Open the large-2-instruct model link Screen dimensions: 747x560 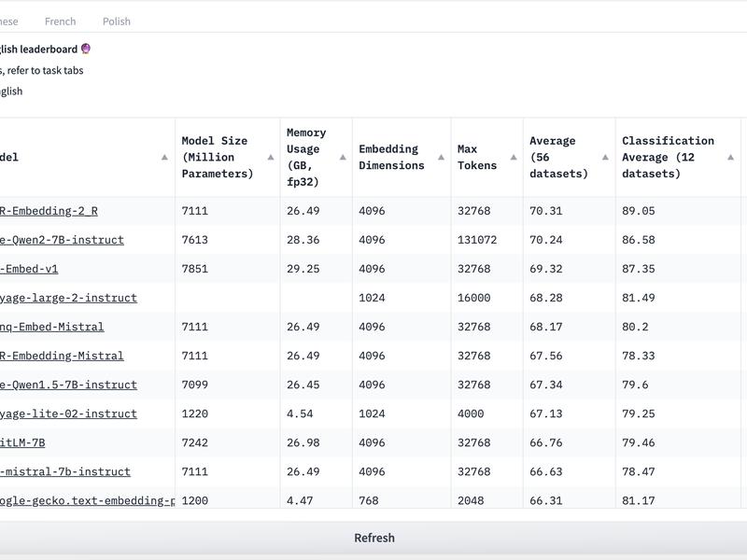click(x=68, y=298)
